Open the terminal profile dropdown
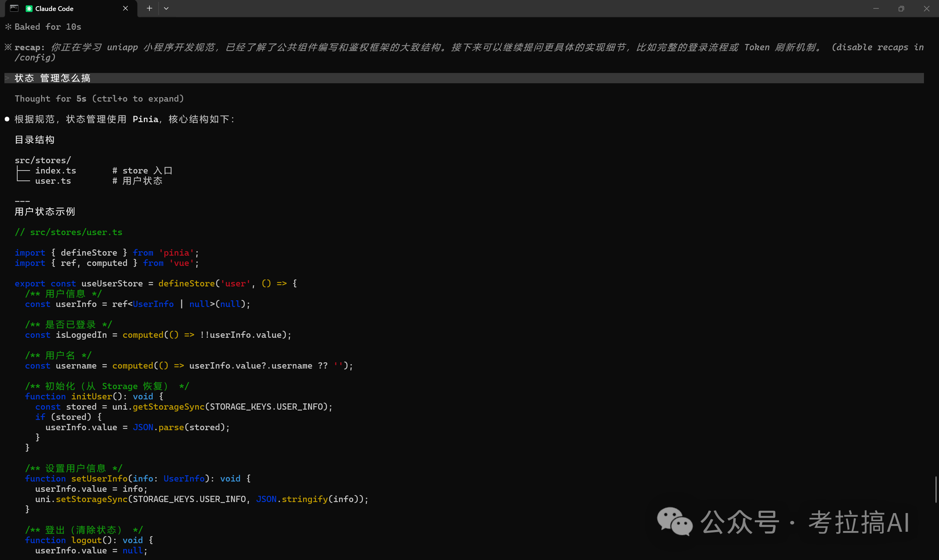This screenshot has height=560, width=939. 166,8
